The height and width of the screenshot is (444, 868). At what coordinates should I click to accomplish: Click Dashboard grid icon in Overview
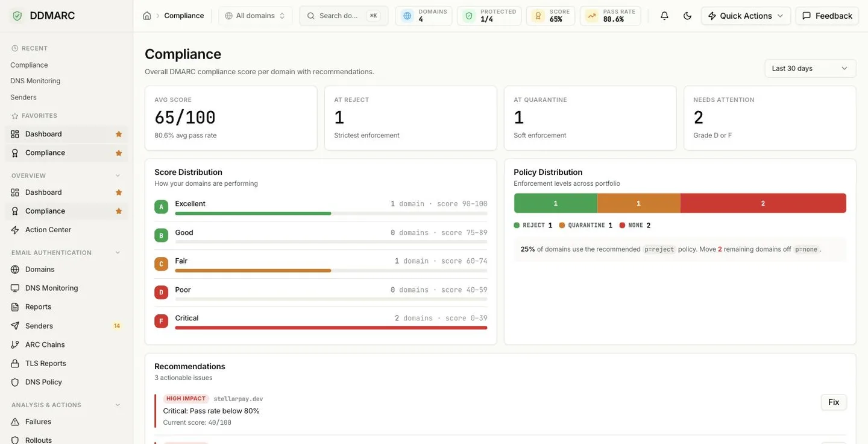click(15, 192)
